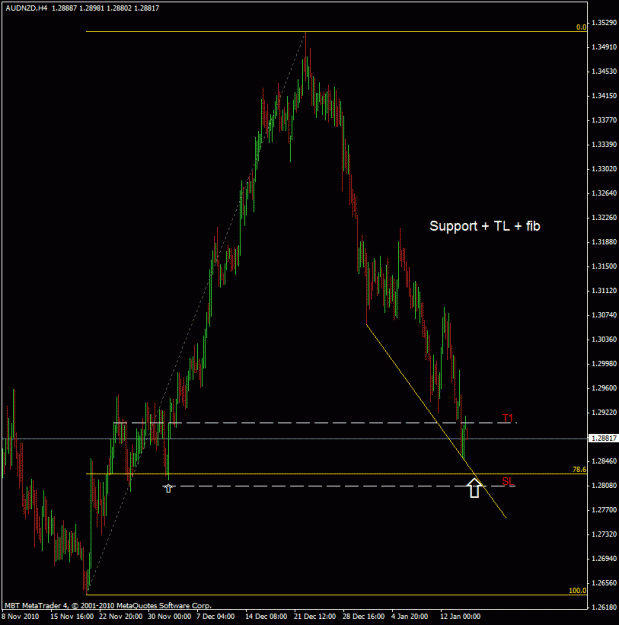Click the '8 Nov 2010' date label
The image size is (619, 625).
(x=20, y=616)
